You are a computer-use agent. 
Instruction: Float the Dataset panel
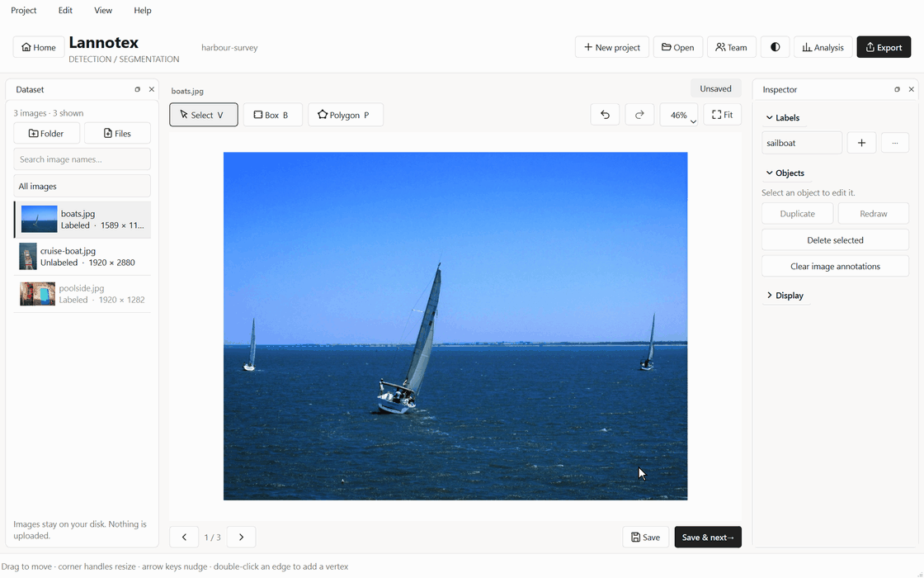pyautogui.click(x=137, y=90)
